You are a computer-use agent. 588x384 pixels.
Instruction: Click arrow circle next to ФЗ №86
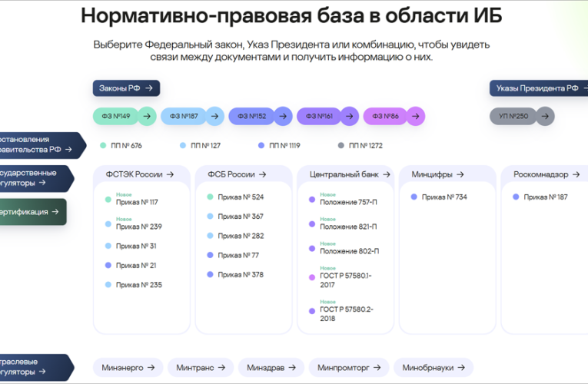click(416, 116)
